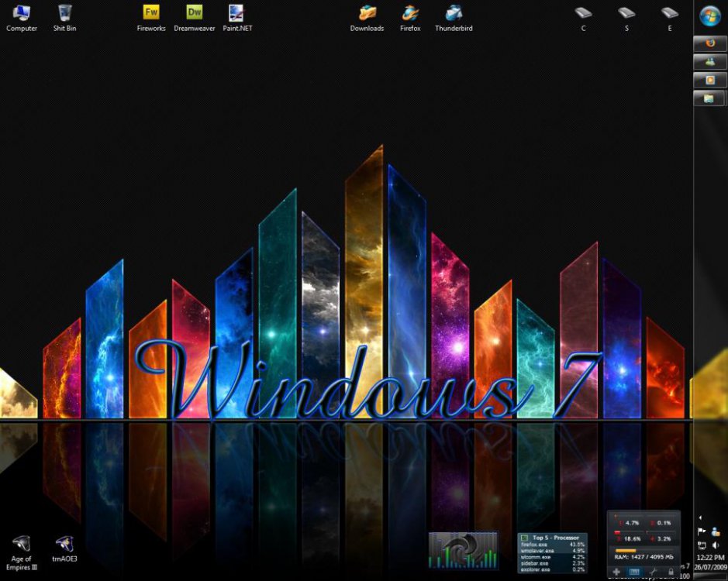Open drive C shortcut on desktop
Image resolution: width=728 pixels, height=581 pixels.
tap(583, 13)
